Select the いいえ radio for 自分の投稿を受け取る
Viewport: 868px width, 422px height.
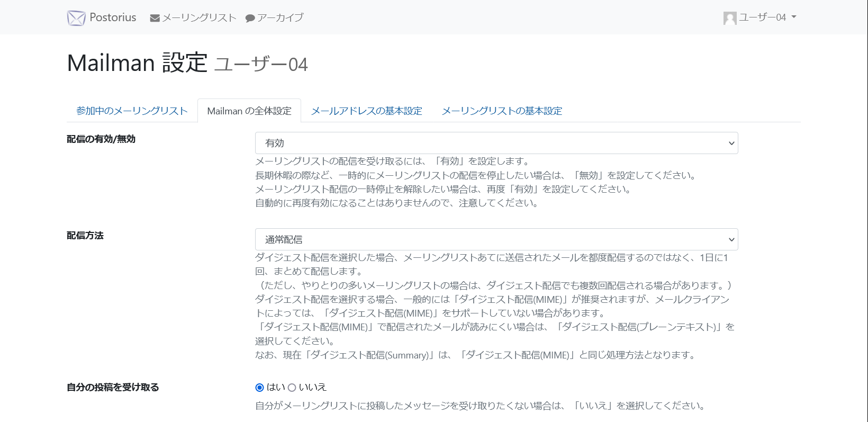[292, 388]
